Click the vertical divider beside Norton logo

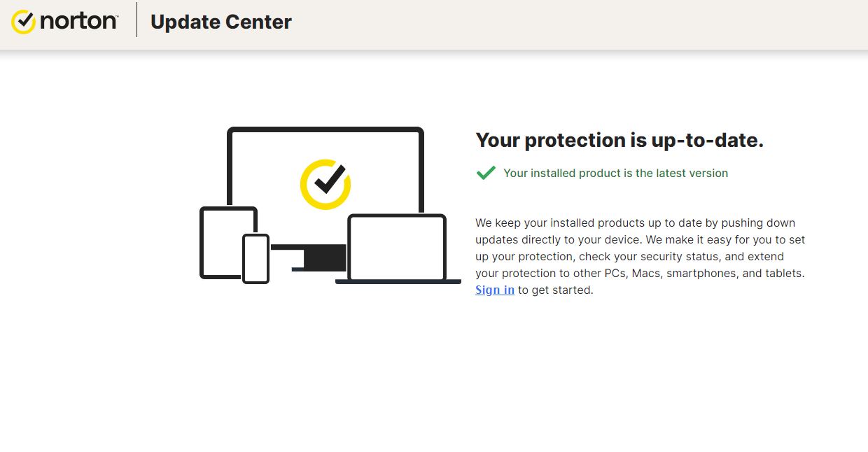coord(136,20)
